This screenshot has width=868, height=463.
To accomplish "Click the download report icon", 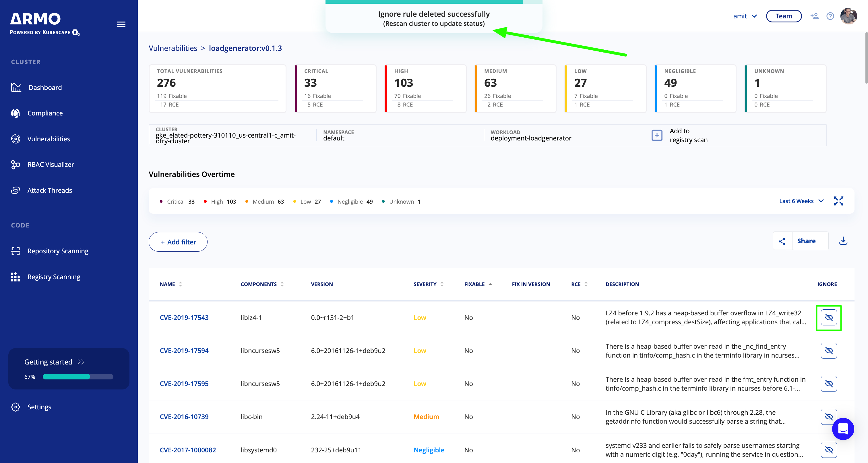I will point(843,241).
